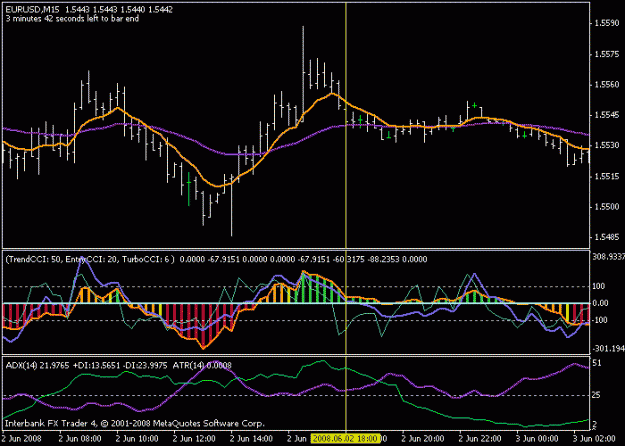Image resolution: width=625 pixels, height=446 pixels.
Task: Click the '2 Jun 10:00' time axis label
Action: pos(137,439)
